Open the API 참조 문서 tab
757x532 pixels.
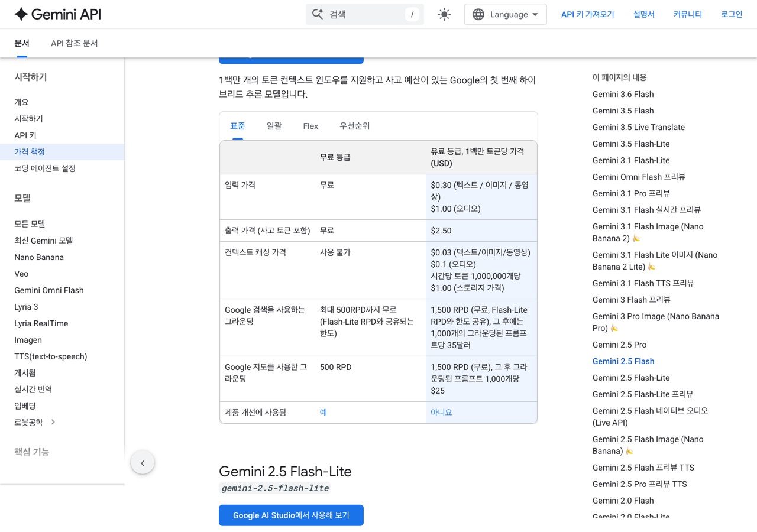(75, 43)
